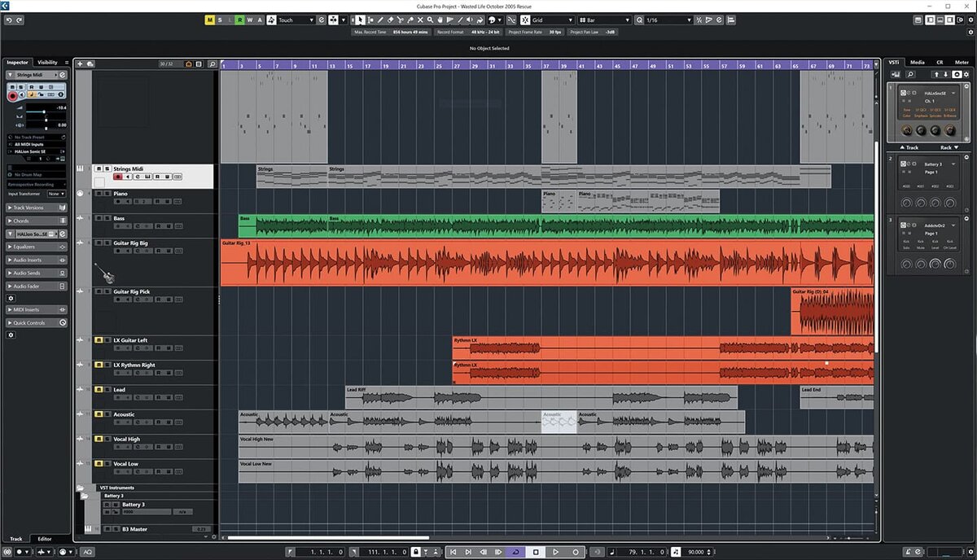
Task: Click the HALion Sonic SE output routing
Action: click(x=37, y=151)
